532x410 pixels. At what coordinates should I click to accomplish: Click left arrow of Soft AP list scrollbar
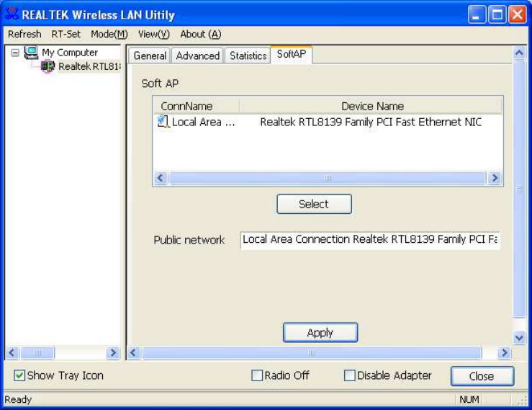[x=161, y=178]
